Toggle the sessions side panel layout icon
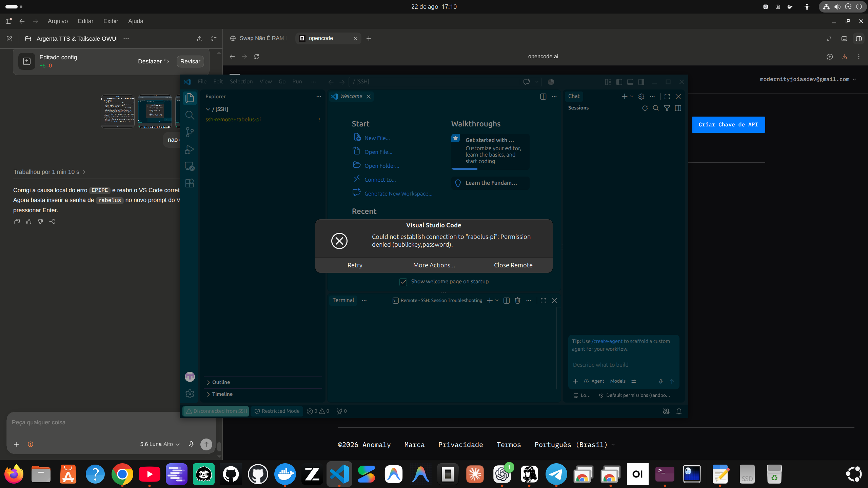The width and height of the screenshot is (868, 488). 678,108
